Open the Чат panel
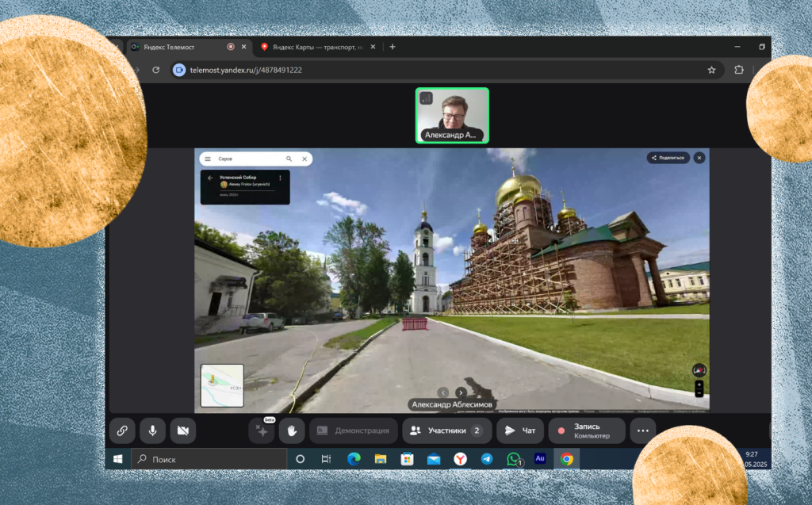 pyautogui.click(x=520, y=430)
